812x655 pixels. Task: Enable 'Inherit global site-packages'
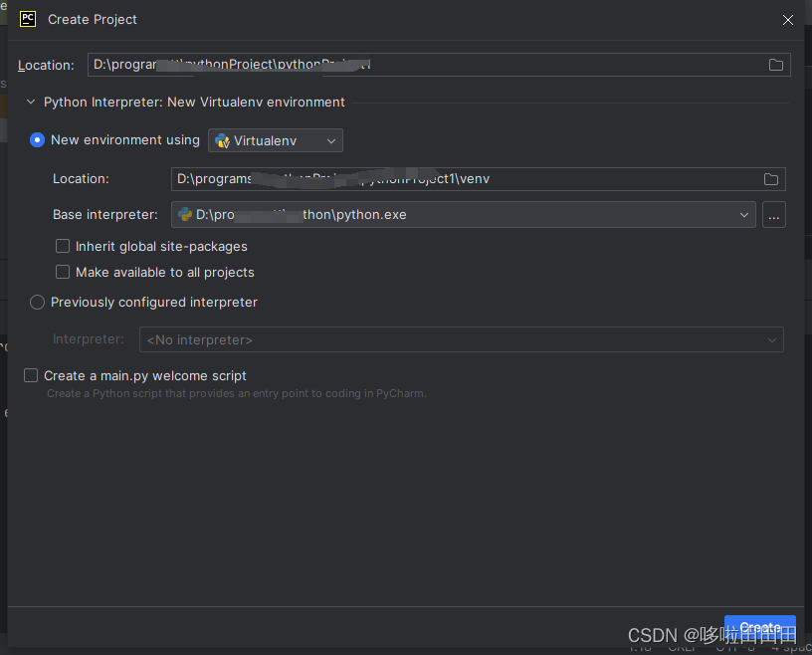tap(63, 246)
